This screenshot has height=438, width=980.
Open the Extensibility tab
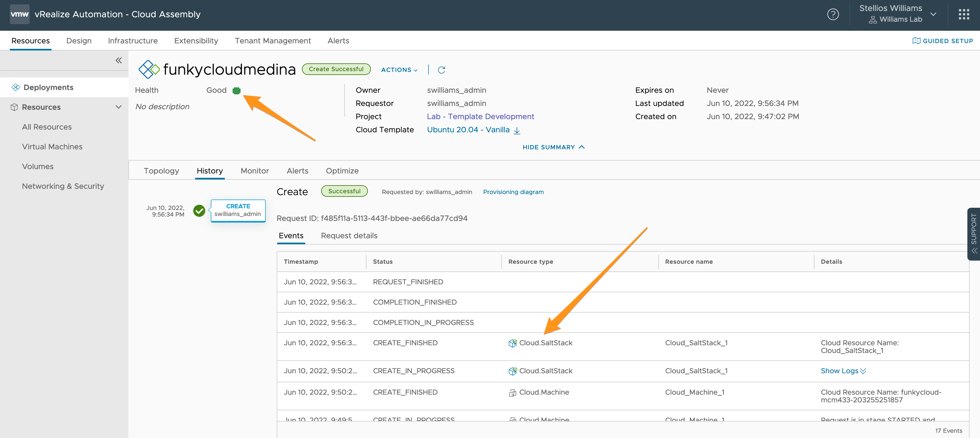(x=196, y=41)
